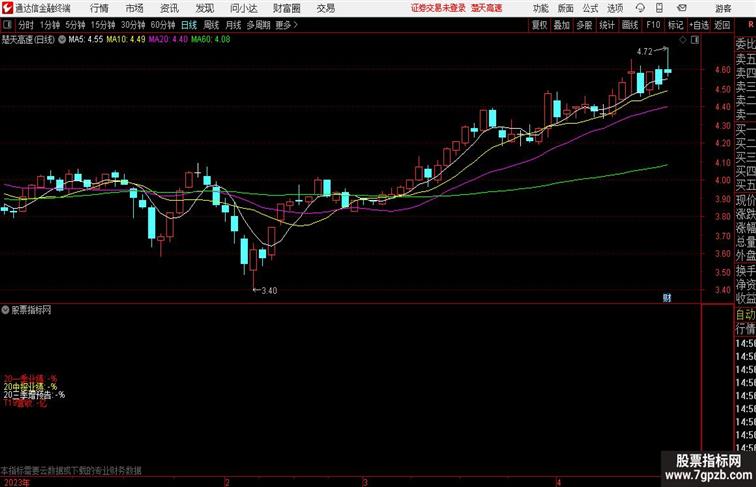Image resolution: width=756 pixels, height=487 pixels.
Task: Click the diamond icon at chart top right
Action: point(683,40)
